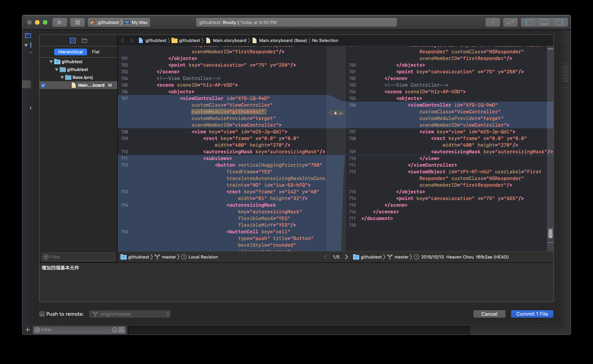593x364 pixels.
Task: Enable the Push to remote checkbox
Action: (x=42, y=314)
